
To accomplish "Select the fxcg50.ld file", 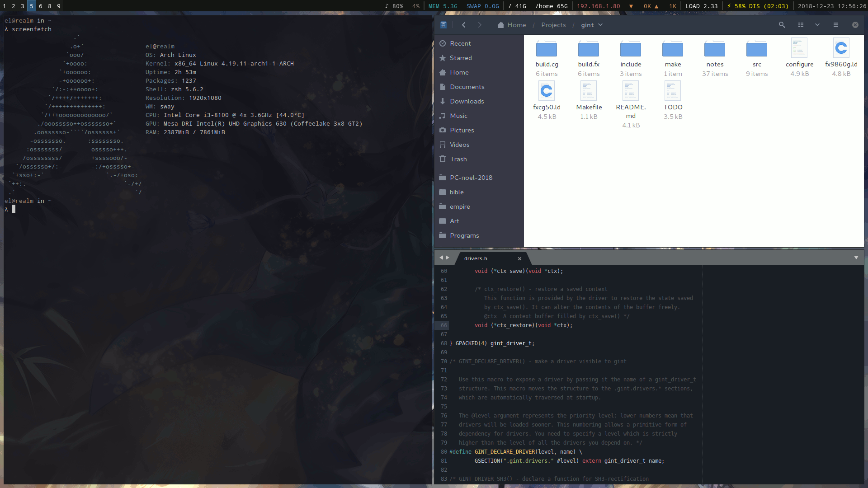I will click(547, 100).
